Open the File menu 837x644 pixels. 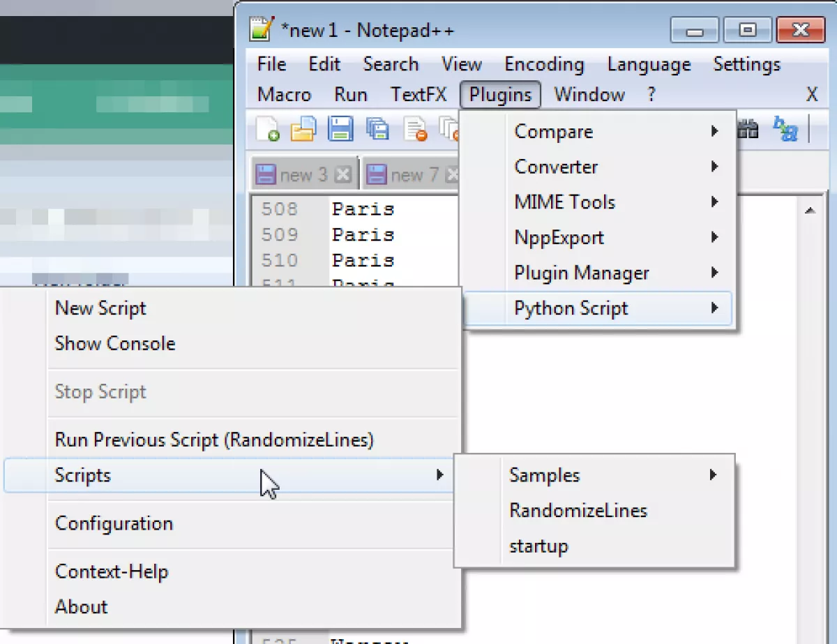pyautogui.click(x=271, y=64)
